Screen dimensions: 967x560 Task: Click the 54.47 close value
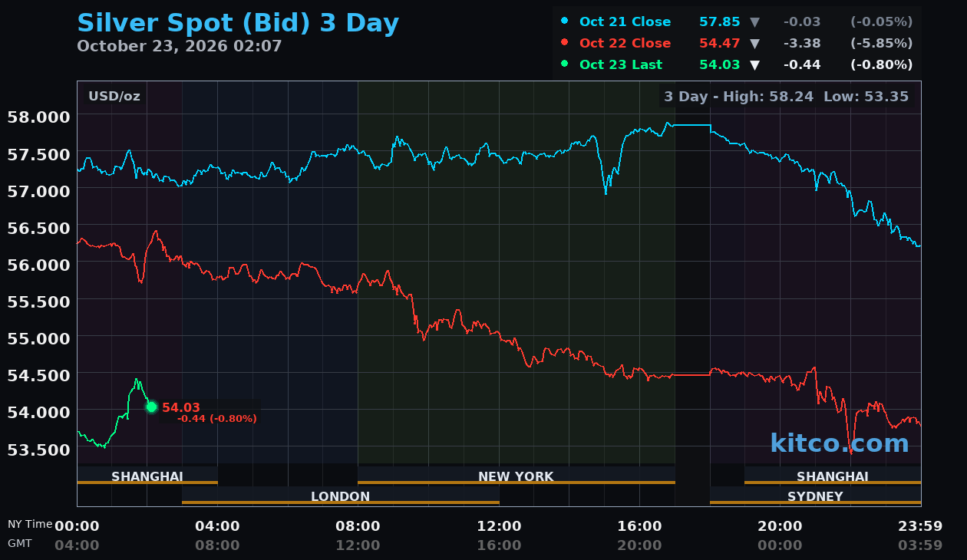point(720,43)
